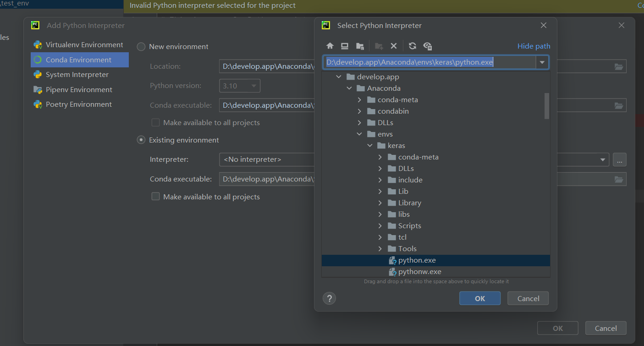
Task: Expand the include folder
Action: [380, 180]
